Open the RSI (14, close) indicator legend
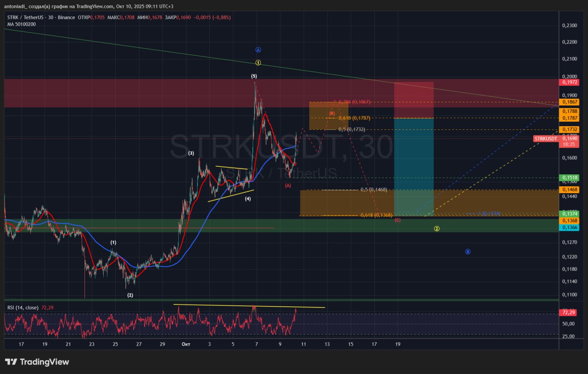588x374 pixels. (x=23, y=307)
